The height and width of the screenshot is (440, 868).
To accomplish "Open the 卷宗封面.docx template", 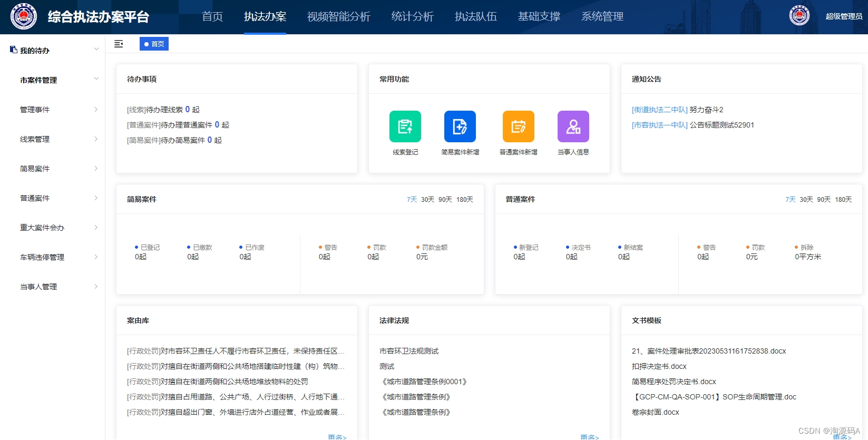I will pos(656,412).
